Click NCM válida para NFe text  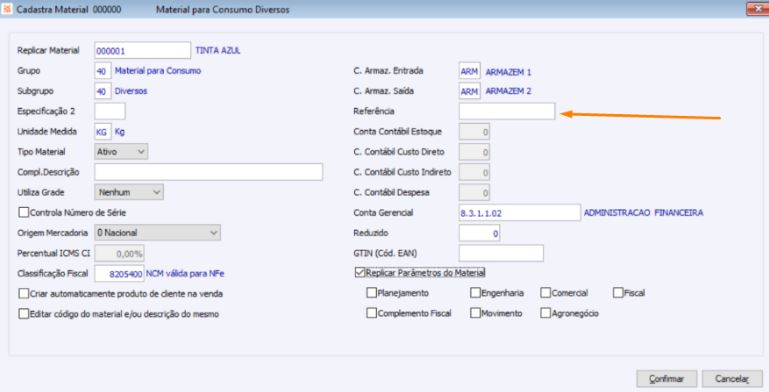pyautogui.click(x=185, y=273)
